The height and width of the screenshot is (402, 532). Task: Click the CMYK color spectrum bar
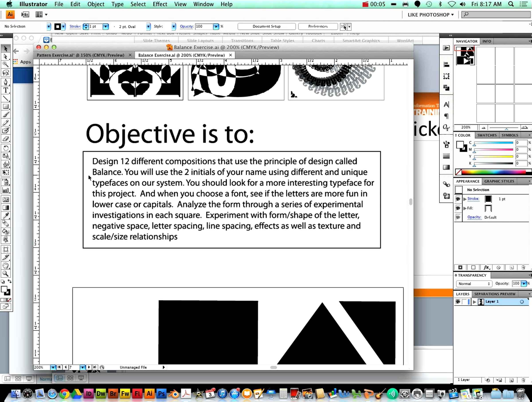(x=493, y=172)
